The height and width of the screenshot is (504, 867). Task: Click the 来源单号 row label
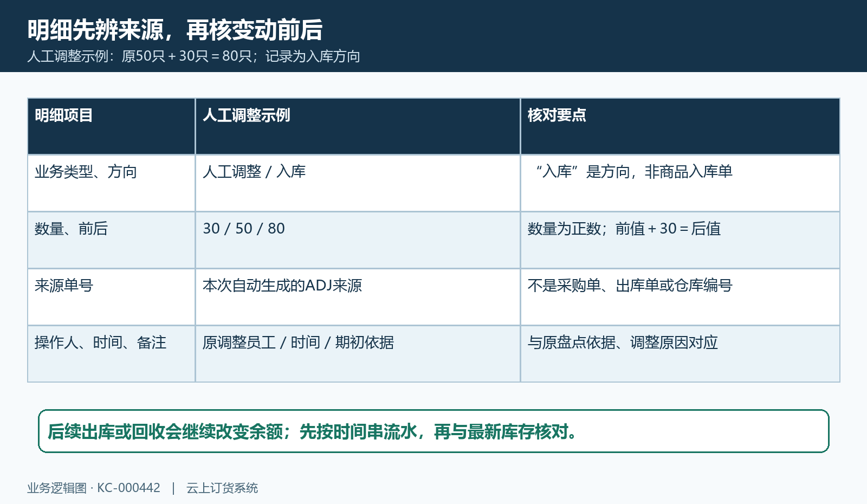(x=111, y=297)
